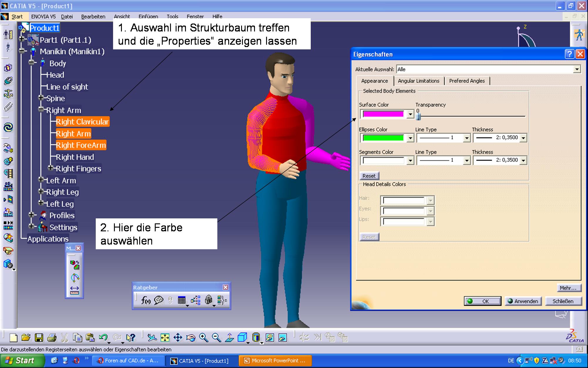Open Segments Color dropdown arrow

[410, 160]
